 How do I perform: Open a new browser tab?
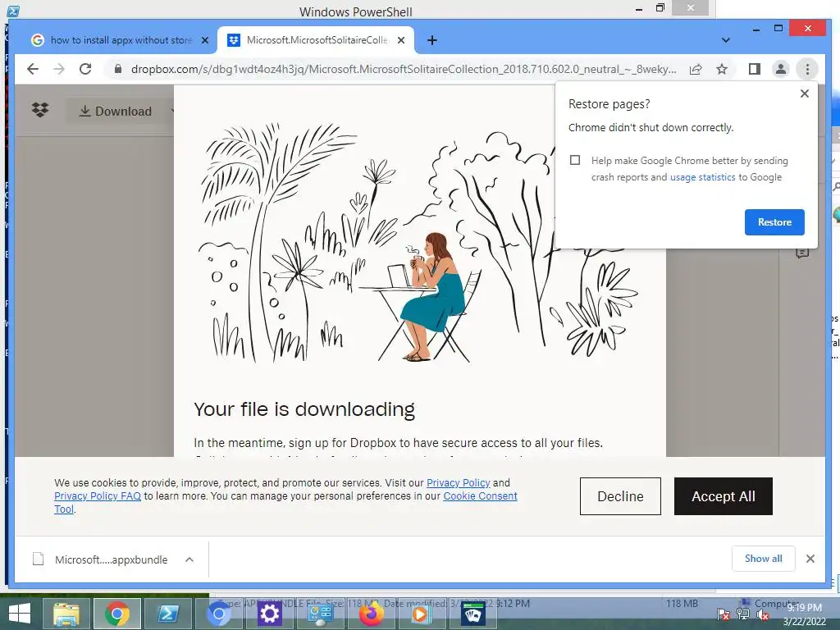(x=432, y=40)
